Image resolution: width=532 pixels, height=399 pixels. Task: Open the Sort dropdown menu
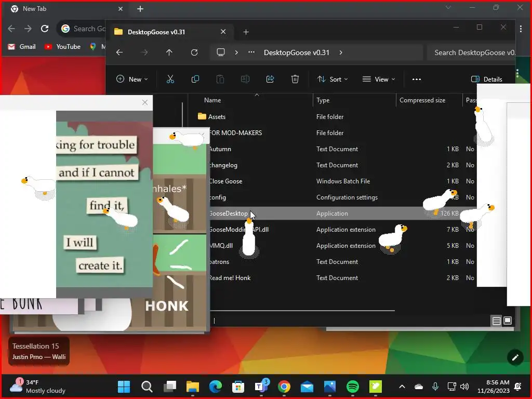pyautogui.click(x=332, y=79)
